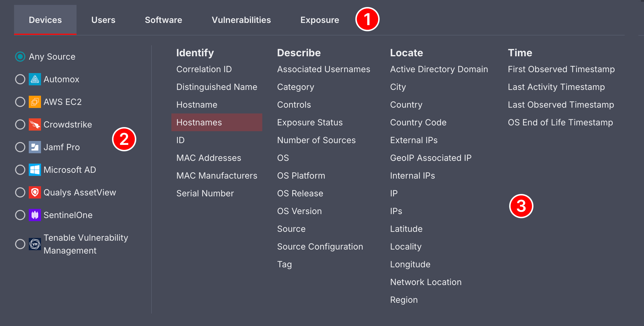Click the AWS EC2 icon
The width and height of the screenshot is (644, 326).
pos(35,102)
